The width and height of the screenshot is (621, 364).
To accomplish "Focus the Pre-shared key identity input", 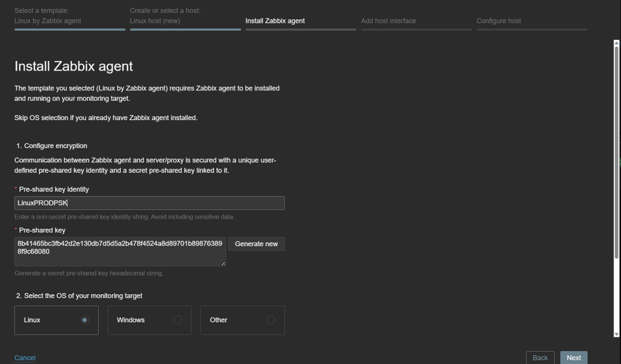I will click(x=149, y=203).
